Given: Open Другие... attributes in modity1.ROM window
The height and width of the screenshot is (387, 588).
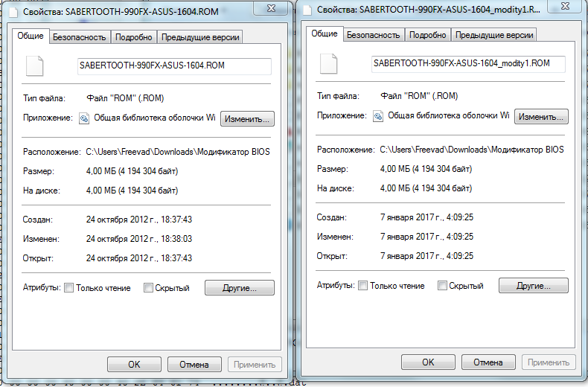Looking at the screenshot, I should [x=533, y=286].
